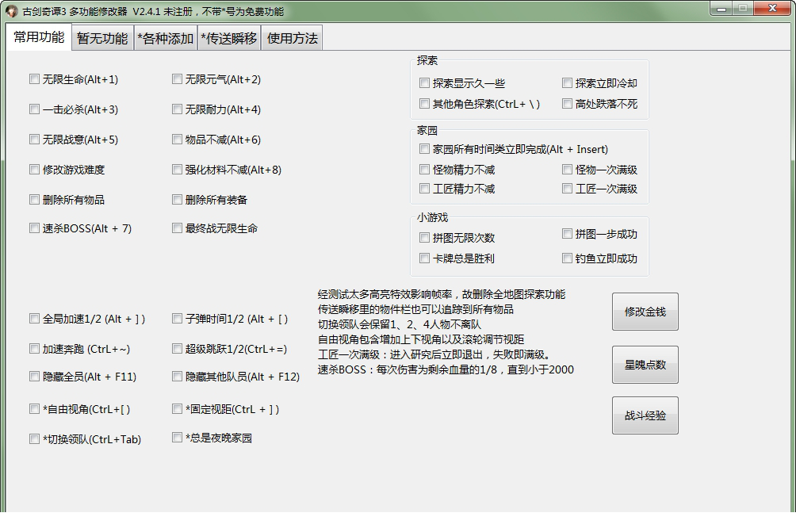Tick 强化材料不减(Alt+8) checkbox

(x=177, y=170)
